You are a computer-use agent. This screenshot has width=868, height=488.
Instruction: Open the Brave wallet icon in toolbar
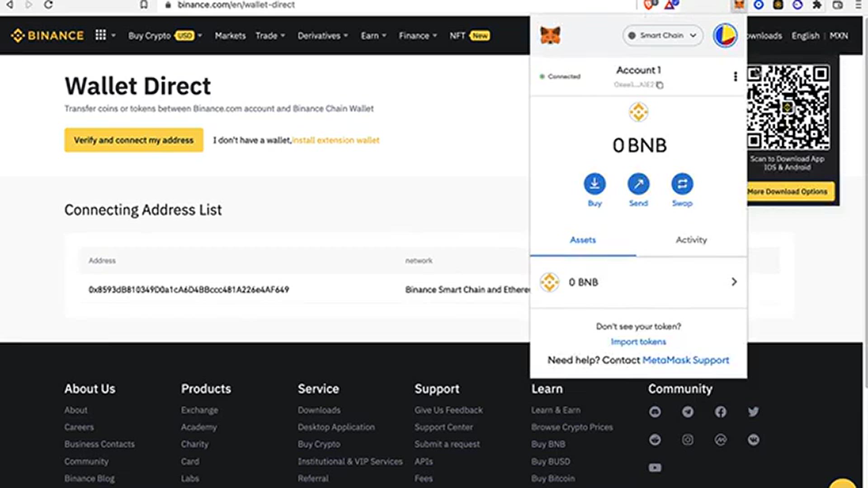click(838, 5)
